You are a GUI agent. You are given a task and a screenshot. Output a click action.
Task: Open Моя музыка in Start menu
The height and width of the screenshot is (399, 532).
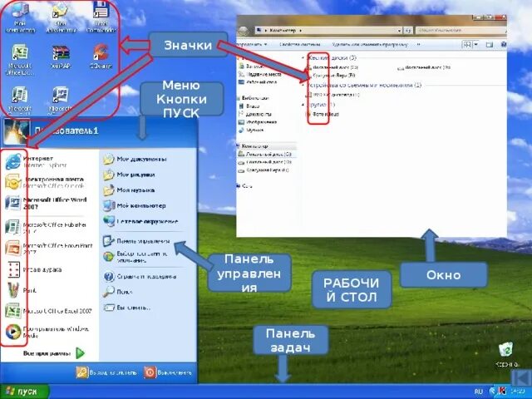click(129, 190)
